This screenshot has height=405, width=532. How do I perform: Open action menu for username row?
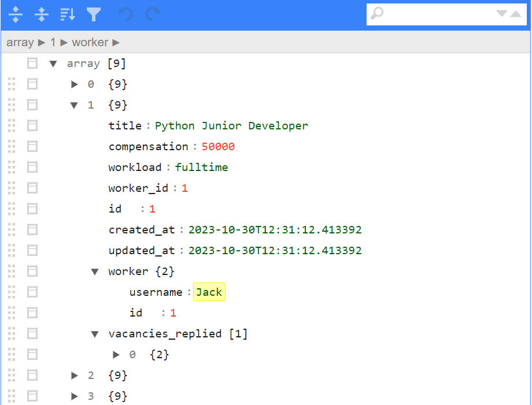tap(32, 292)
